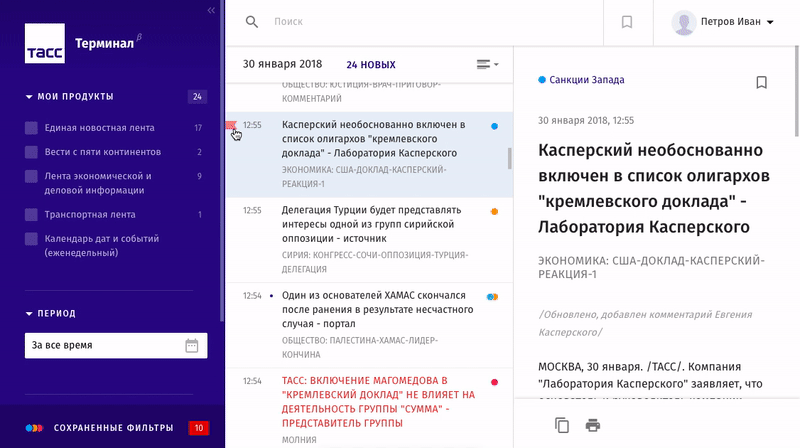800x448 pixels.
Task: Click the blue-orange dots on the ХАМАС news row
Action: click(x=492, y=296)
